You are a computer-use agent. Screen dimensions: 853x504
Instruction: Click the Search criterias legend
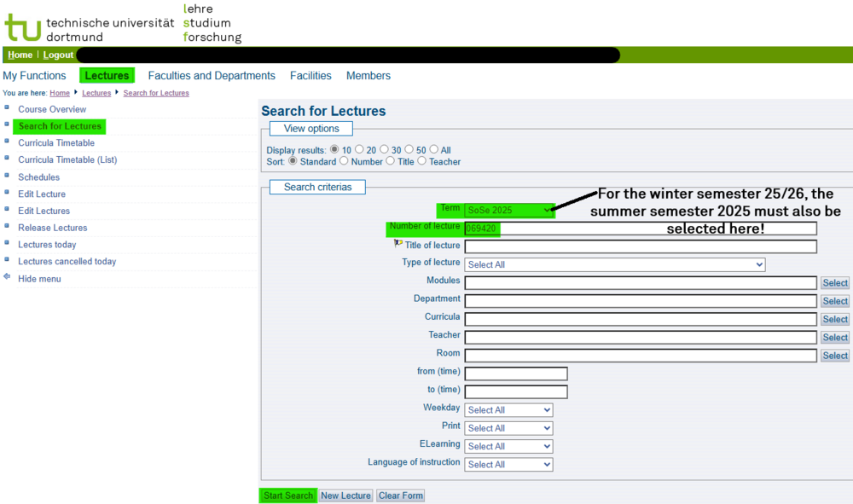[x=317, y=187]
